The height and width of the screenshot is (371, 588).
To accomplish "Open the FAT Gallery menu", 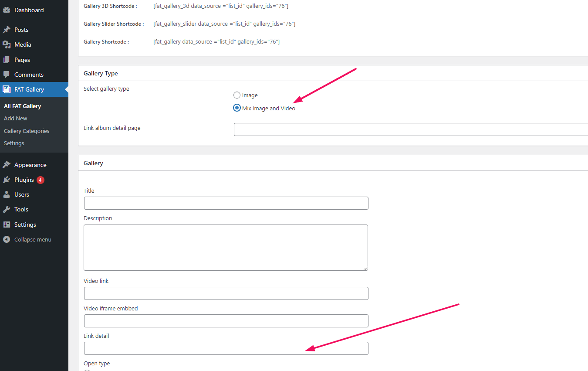I will click(x=34, y=89).
